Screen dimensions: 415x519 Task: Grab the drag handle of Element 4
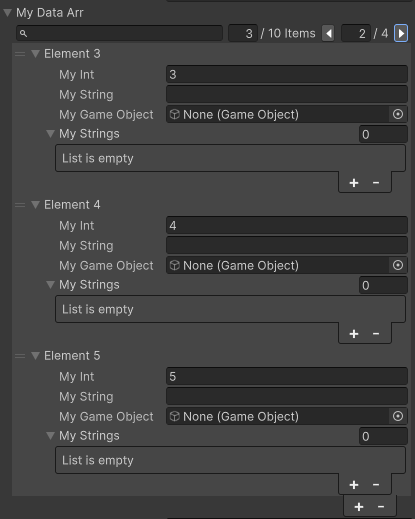(x=20, y=205)
